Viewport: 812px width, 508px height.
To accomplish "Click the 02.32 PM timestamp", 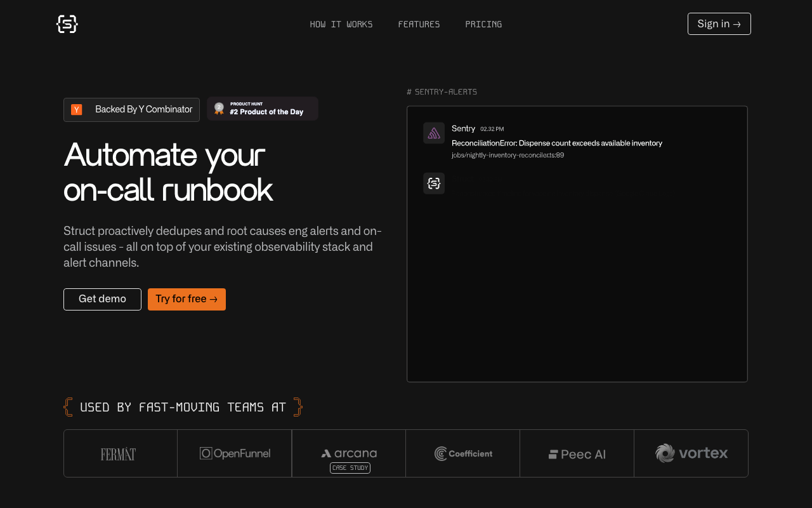I will click(x=492, y=129).
